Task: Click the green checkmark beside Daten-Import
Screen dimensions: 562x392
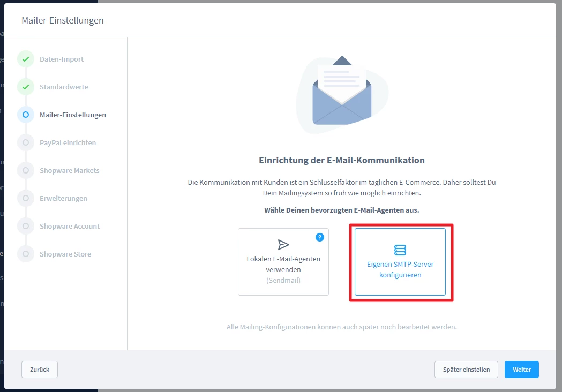Action: (x=25, y=59)
